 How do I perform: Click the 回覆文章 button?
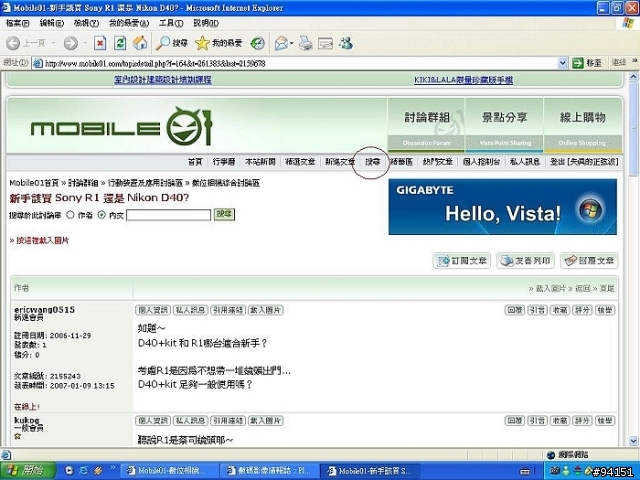tap(589, 260)
